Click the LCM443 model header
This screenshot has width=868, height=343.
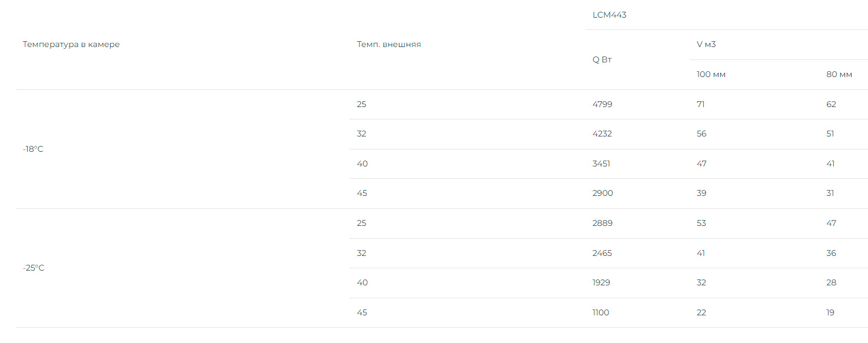609,15
